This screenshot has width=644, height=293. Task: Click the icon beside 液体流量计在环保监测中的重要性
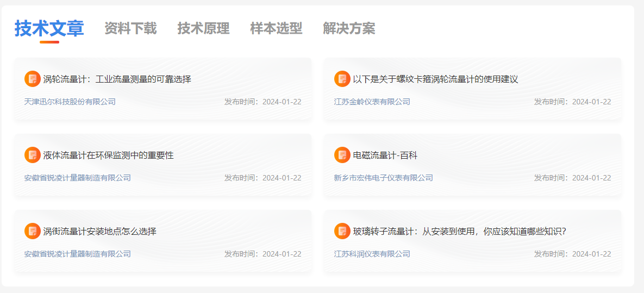[33, 155]
